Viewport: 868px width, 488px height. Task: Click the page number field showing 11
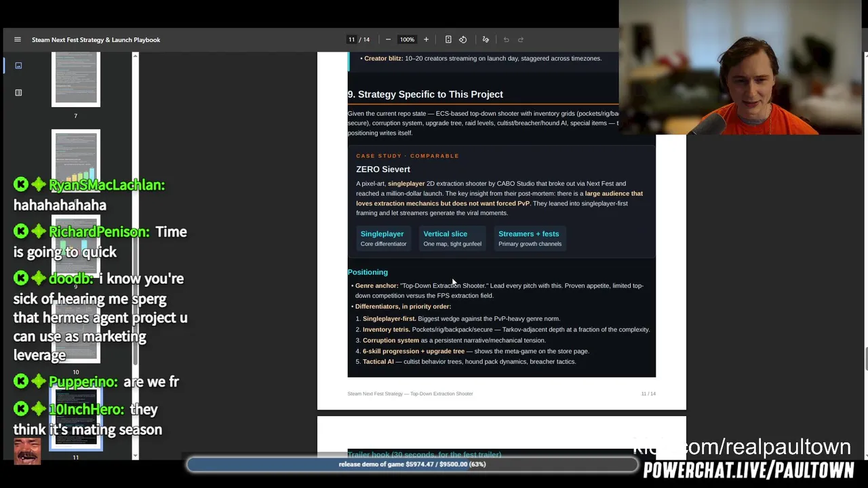(352, 39)
